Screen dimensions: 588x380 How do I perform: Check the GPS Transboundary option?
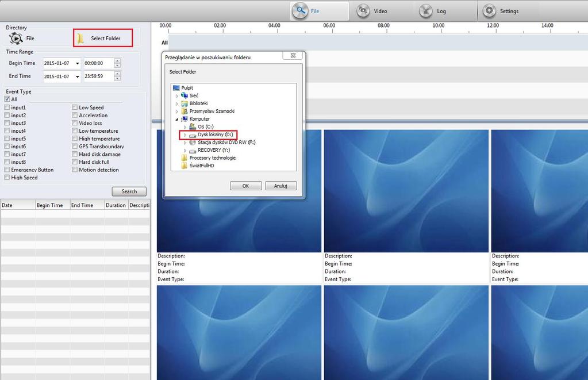(75, 146)
